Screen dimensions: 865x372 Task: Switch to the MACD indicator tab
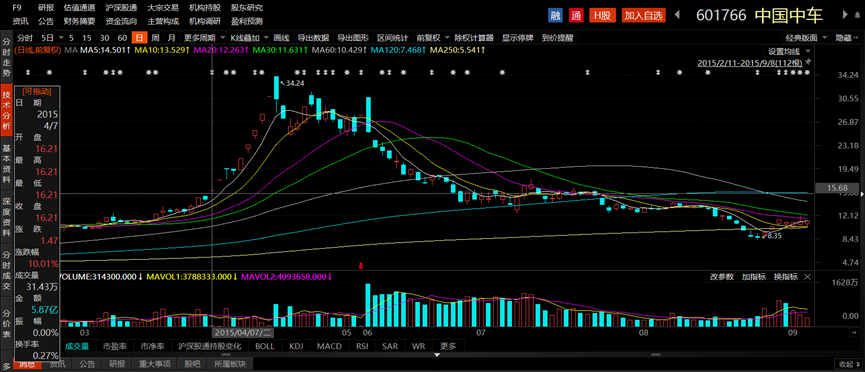coord(329,346)
